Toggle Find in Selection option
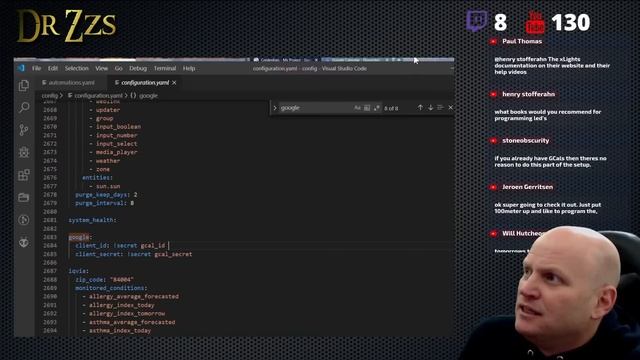The image size is (640, 360). coord(440,107)
